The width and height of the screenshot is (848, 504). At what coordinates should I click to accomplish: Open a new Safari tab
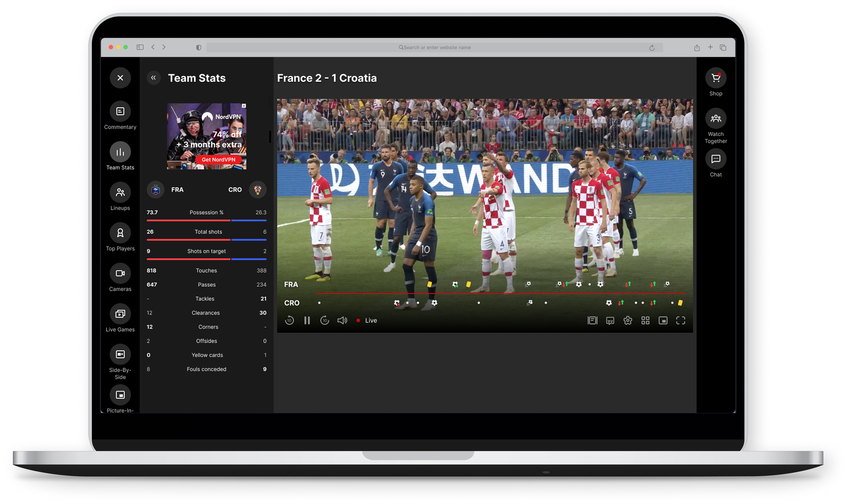[x=710, y=47]
